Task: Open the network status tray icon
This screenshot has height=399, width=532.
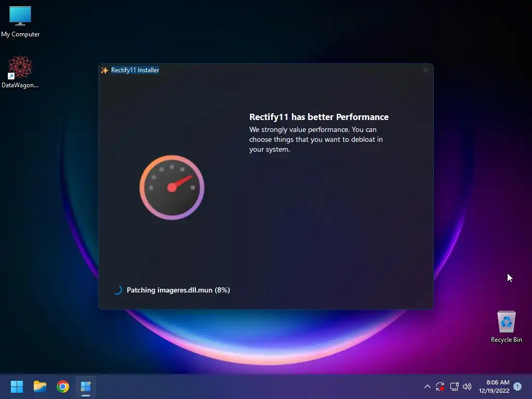Action: click(454, 387)
